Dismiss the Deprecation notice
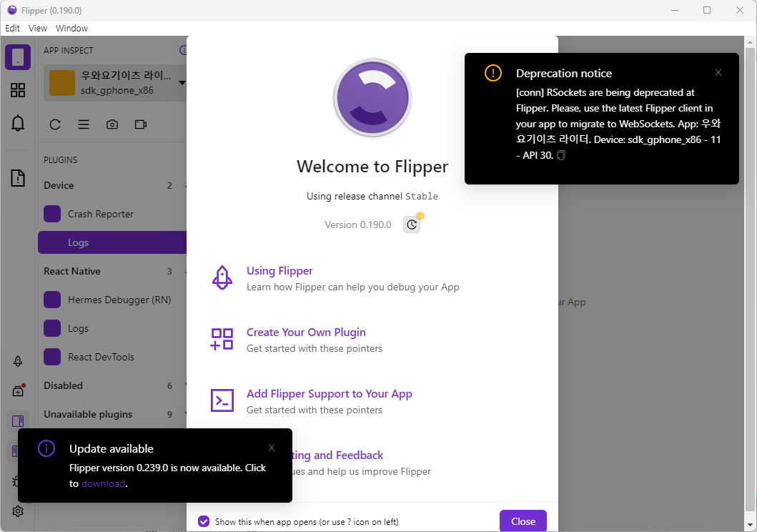This screenshot has width=757, height=532. (718, 72)
